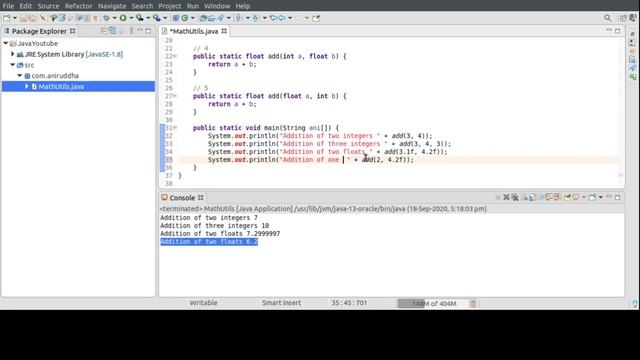Click the fold toggle on line 31

pos(176,128)
